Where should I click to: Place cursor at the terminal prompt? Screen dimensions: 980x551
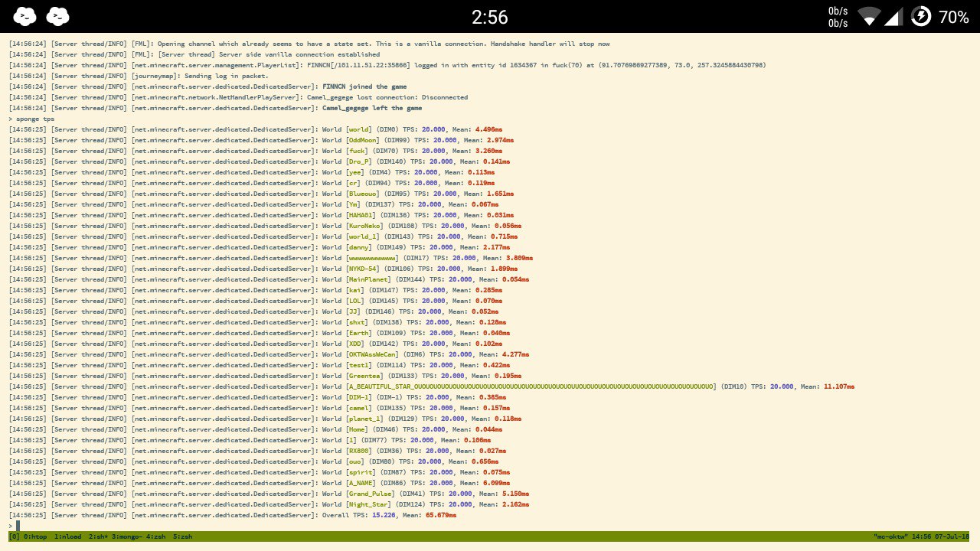click(x=18, y=526)
